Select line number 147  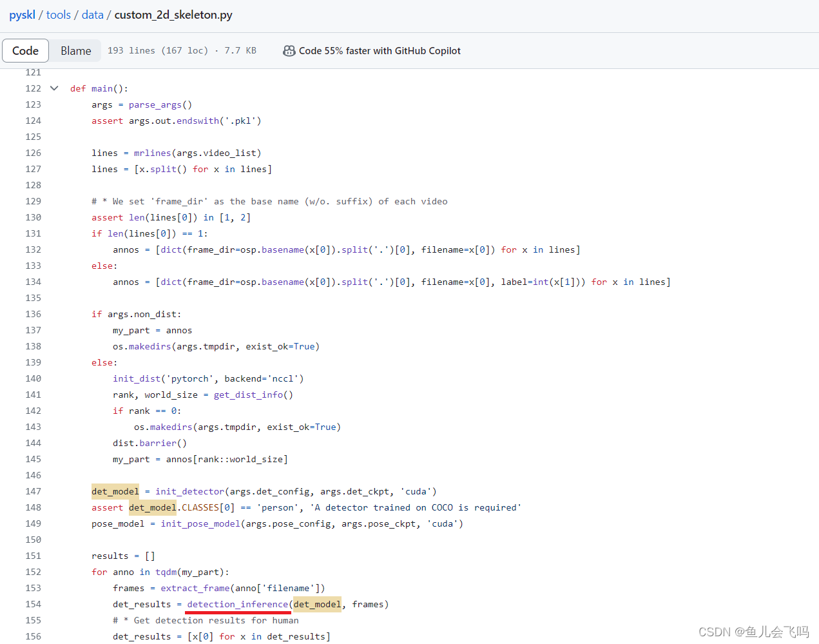(x=32, y=491)
